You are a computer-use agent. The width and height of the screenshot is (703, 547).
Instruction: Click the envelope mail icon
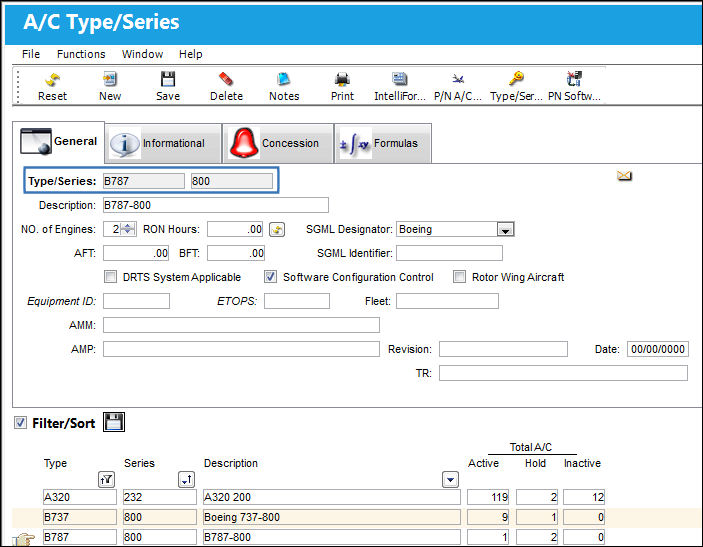(x=624, y=175)
